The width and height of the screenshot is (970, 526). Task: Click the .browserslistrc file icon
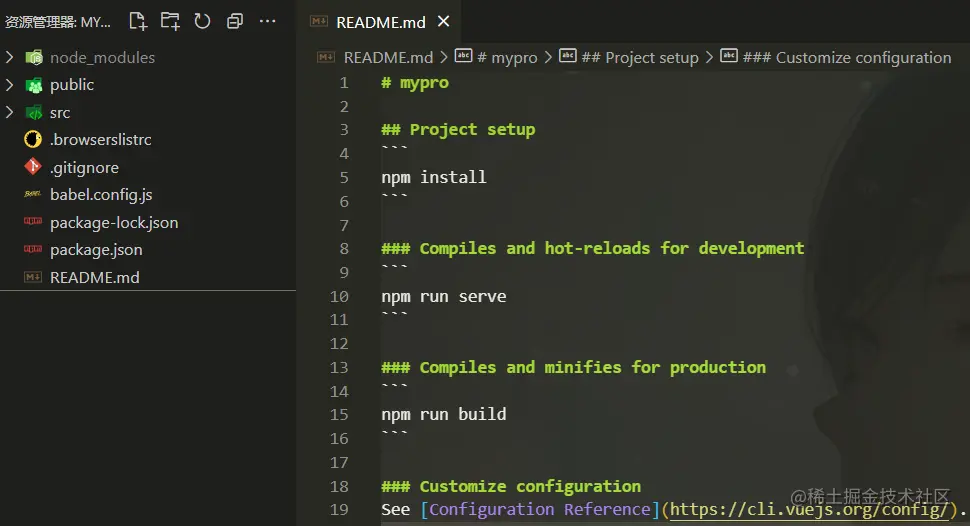[x=33, y=139]
